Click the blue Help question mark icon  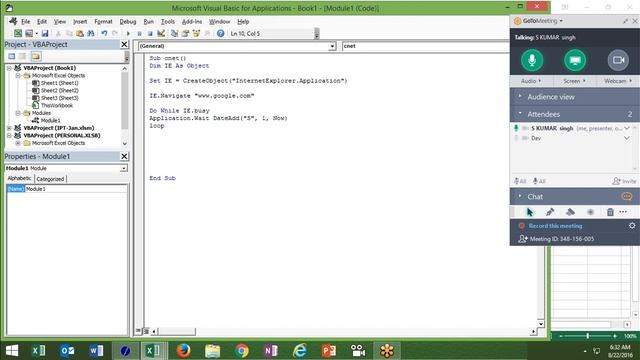220,33
